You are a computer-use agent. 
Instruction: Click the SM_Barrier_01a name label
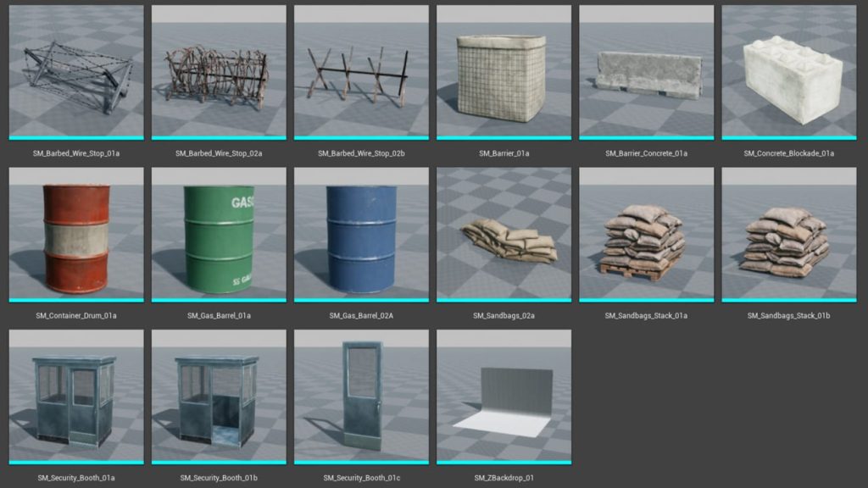point(504,153)
